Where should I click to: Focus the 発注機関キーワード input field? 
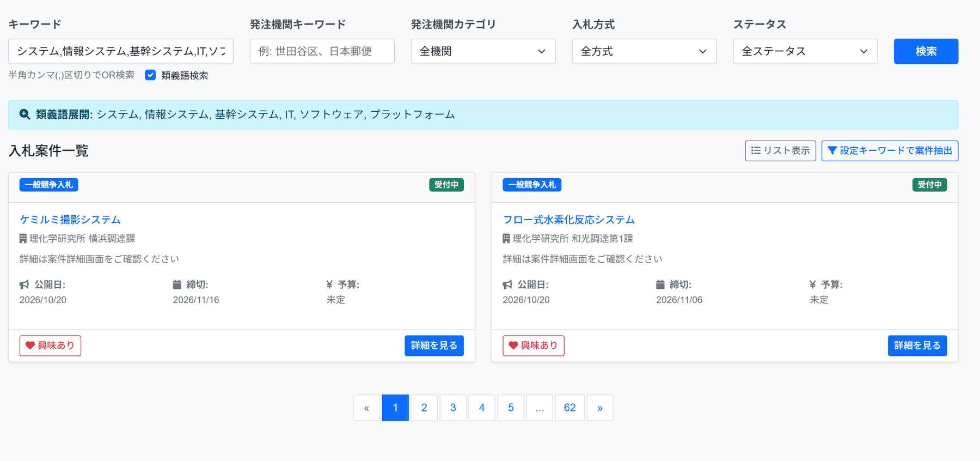[x=322, y=51]
